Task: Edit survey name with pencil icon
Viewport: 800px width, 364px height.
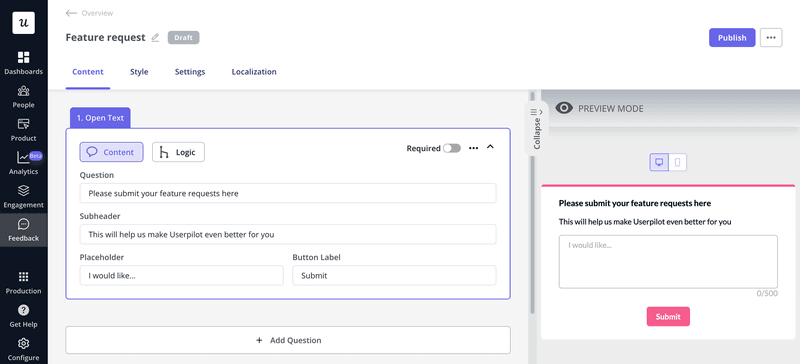Action: point(156,38)
